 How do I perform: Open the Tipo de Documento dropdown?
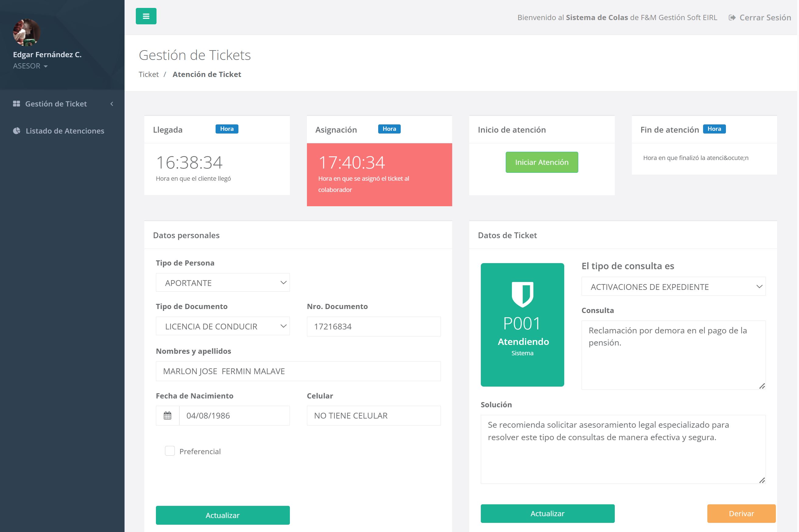222,326
